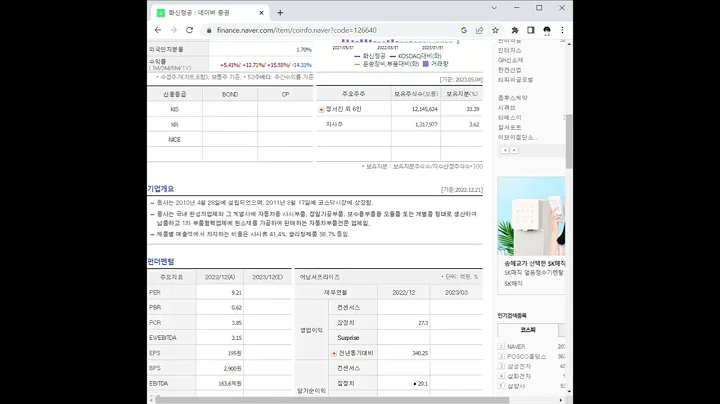Go back with the browser back arrow

tap(158, 30)
